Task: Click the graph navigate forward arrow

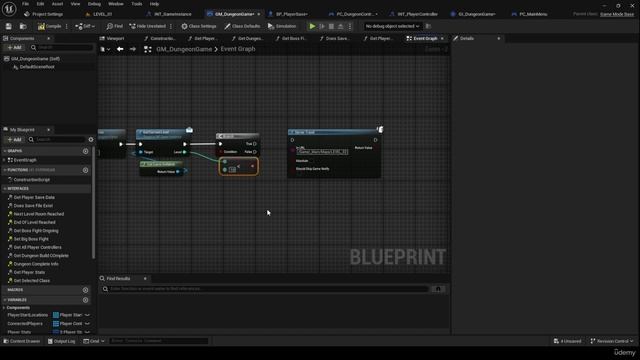Action: 133,49
